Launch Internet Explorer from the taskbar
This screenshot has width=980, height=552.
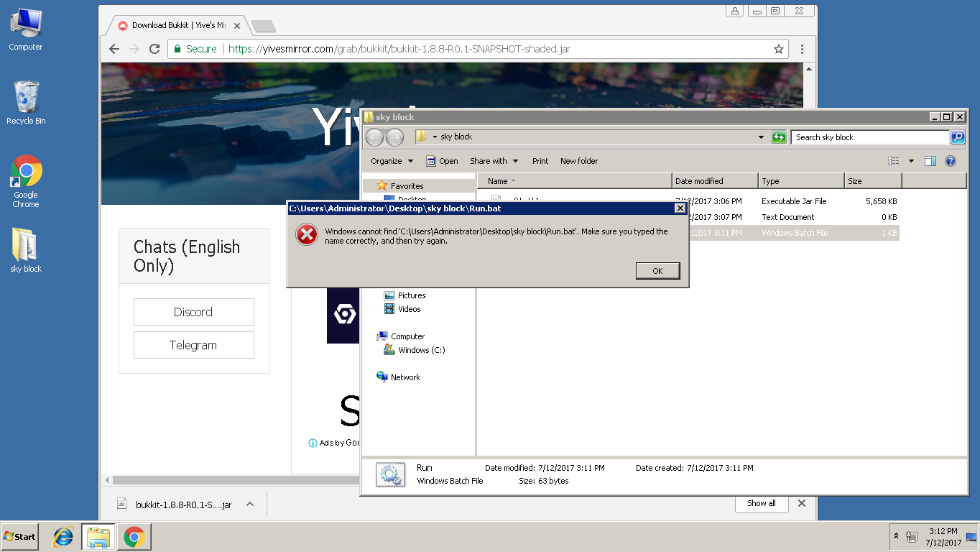63,537
